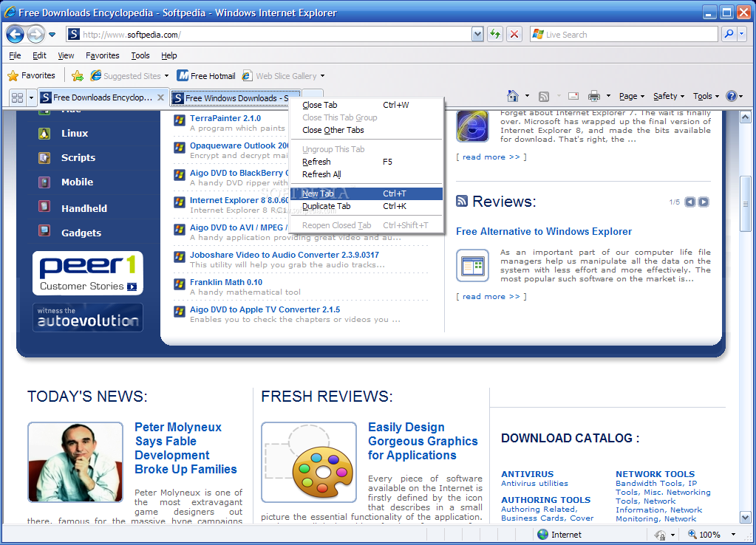Open recent pages dropdown beside Forward button
This screenshot has height=545, width=756.
(52, 35)
